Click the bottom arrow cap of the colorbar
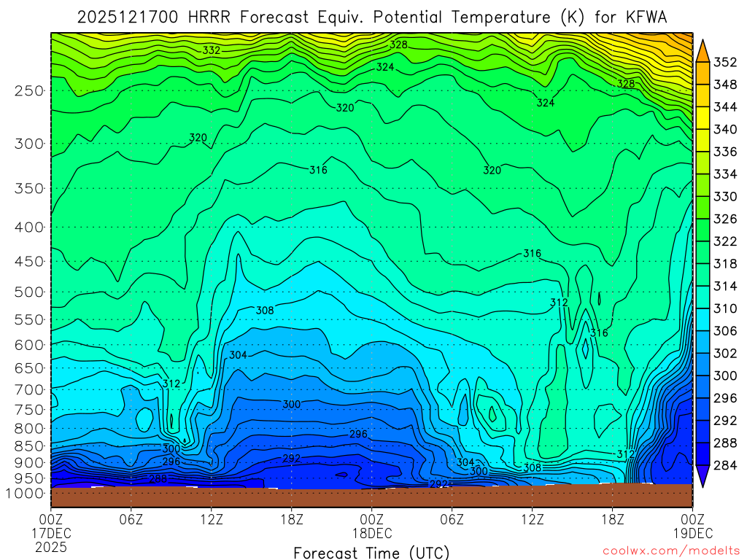This screenshot has height=560, width=747. (703, 476)
